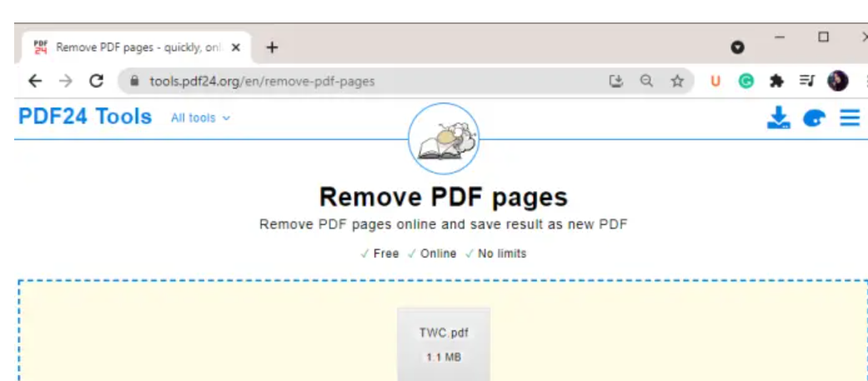
Task: Bookmark this page with the star
Action: pyautogui.click(x=677, y=82)
